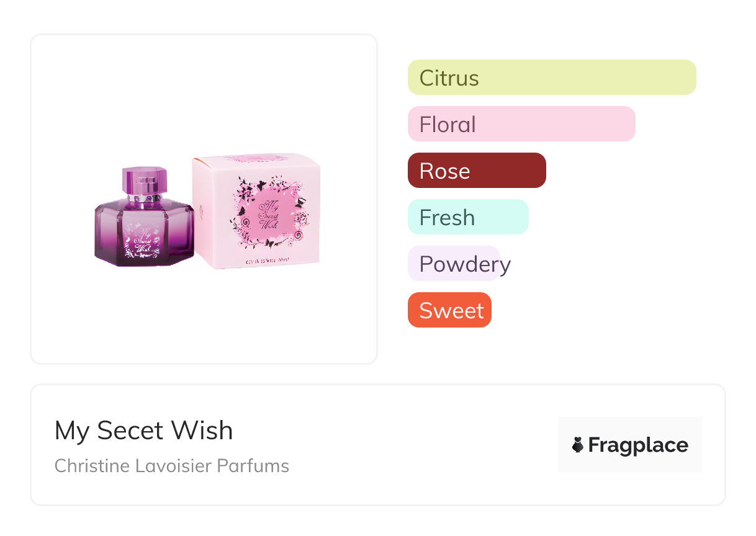Viewport: 756px width, 536px height.
Task: Select the Citrus accord bar
Action: click(x=552, y=78)
